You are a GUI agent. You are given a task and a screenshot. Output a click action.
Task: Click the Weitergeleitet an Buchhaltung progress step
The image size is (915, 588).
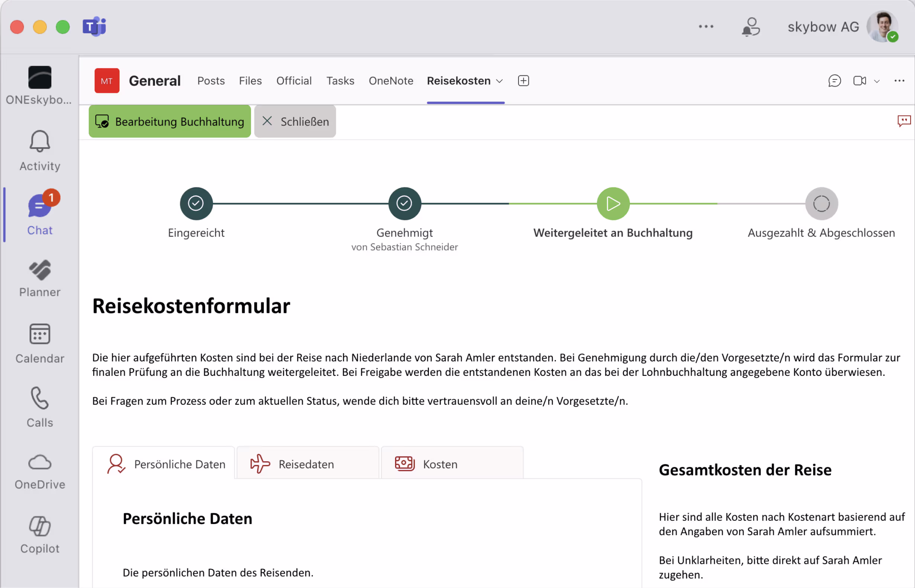(x=613, y=204)
